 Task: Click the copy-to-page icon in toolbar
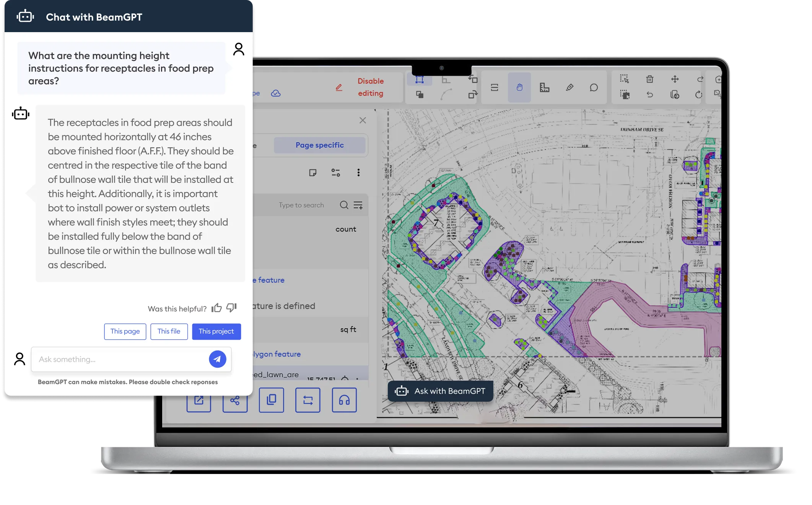(x=675, y=94)
